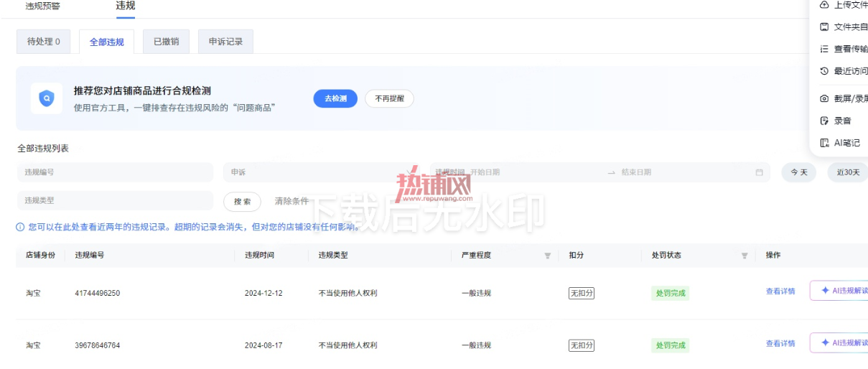The width and height of the screenshot is (868, 369).
Task: Click the audio recording icon
Action: pyautogui.click(x=824, y=121)
